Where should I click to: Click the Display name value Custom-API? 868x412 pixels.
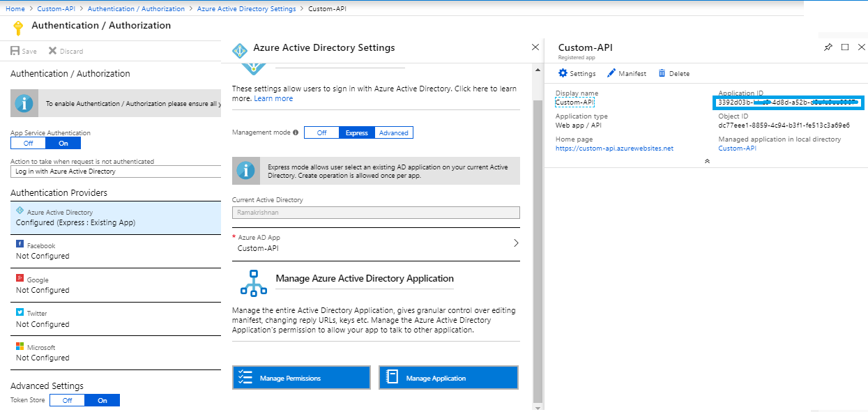pyautogui.click(x=574, y=102)
